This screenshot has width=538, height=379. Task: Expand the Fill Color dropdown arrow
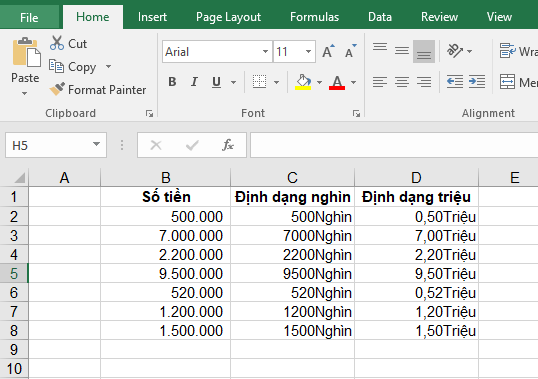tap(319, 82)
